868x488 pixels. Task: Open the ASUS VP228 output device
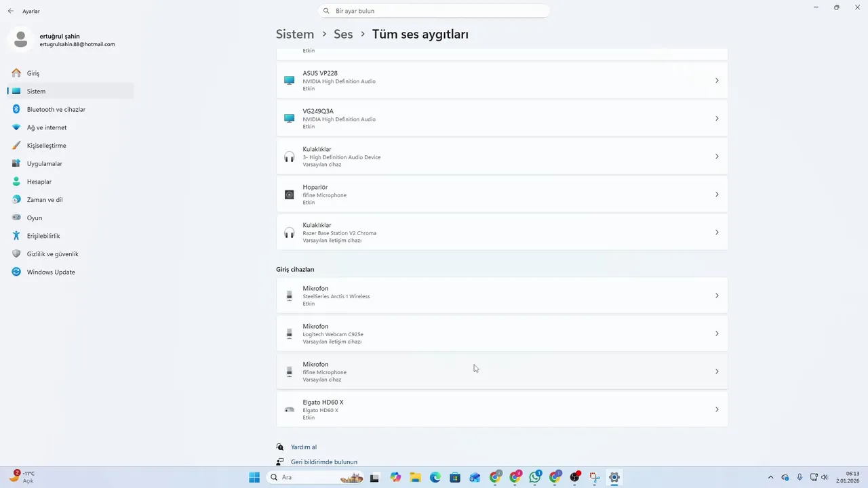coord(502,81)
